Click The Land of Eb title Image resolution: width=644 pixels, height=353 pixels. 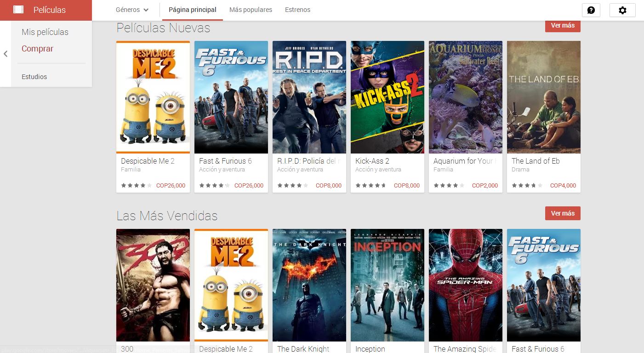[x=536, y=161]
